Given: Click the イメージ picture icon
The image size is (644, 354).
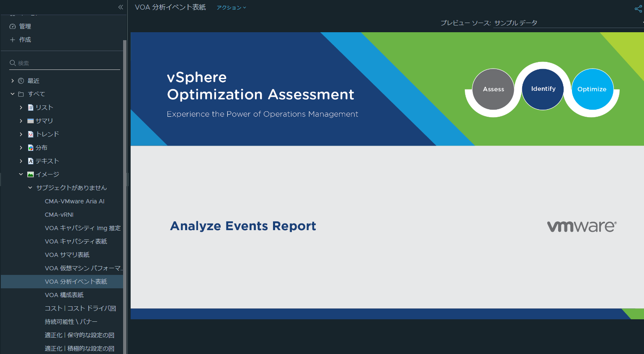Looking at the screenshot, I should pos(31,174).
